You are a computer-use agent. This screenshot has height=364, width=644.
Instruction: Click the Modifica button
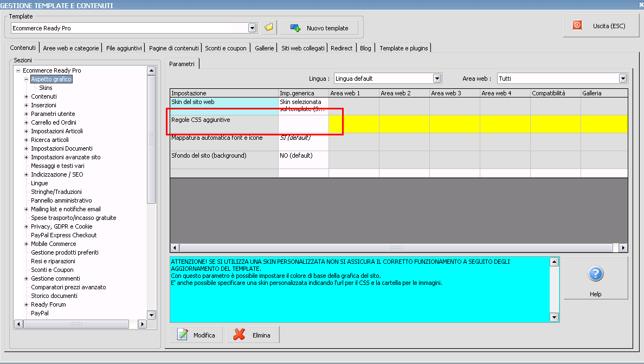tap(196, 335)
